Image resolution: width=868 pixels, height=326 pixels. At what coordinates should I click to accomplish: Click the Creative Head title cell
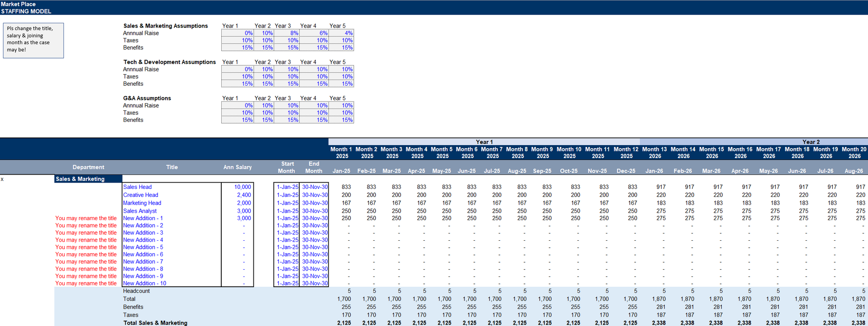(x=171, y=195)
